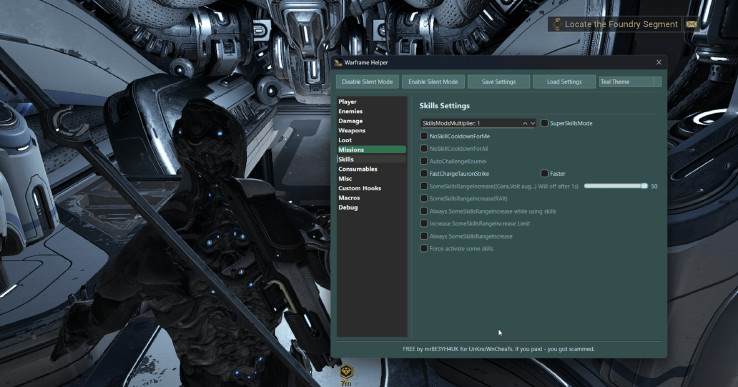Click the Disable Silent Mode button
This screenshot has height=387, width=738.
367,81
